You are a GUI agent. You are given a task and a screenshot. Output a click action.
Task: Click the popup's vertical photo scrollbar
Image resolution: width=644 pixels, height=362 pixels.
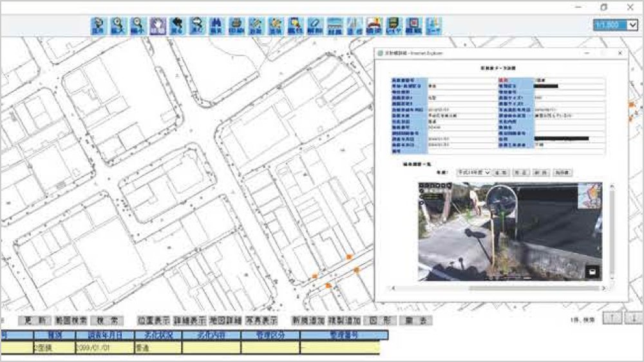(612, 233)
